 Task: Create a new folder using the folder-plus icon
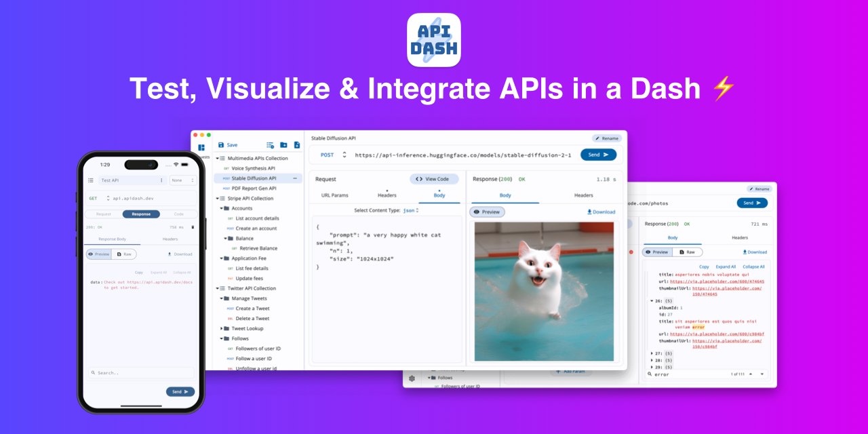coord(283,145)
